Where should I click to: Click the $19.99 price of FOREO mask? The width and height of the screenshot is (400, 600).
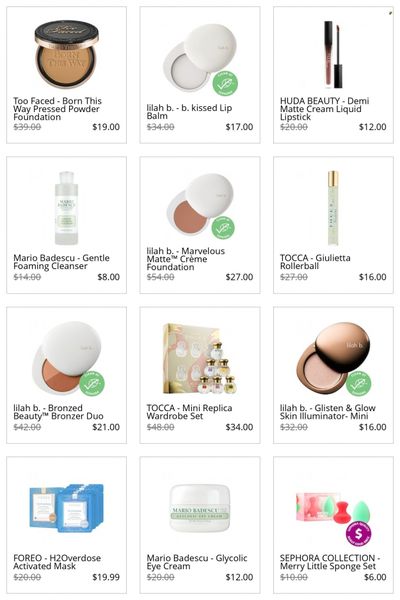106,577
